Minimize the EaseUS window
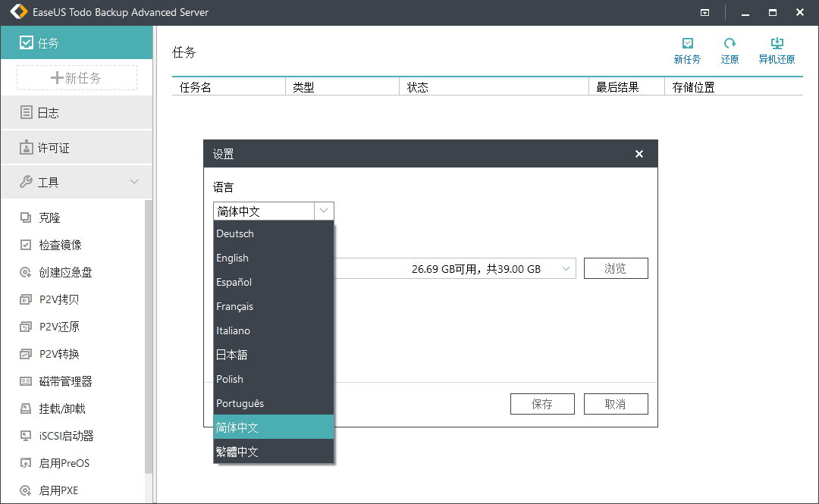The width and height of the screenshot is (819, 504). tap(745, 13)
